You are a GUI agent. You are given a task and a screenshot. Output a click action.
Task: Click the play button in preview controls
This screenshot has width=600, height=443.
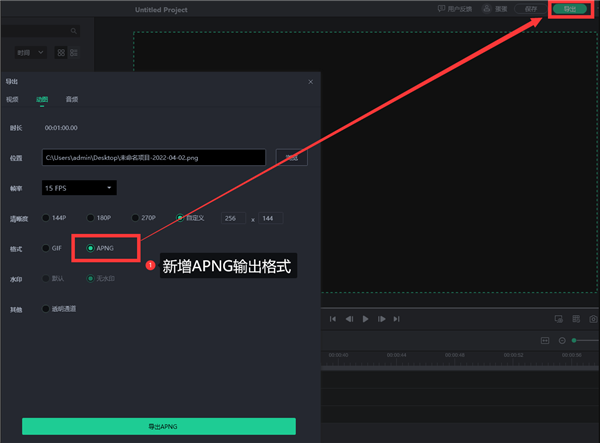tap(365, 319)
